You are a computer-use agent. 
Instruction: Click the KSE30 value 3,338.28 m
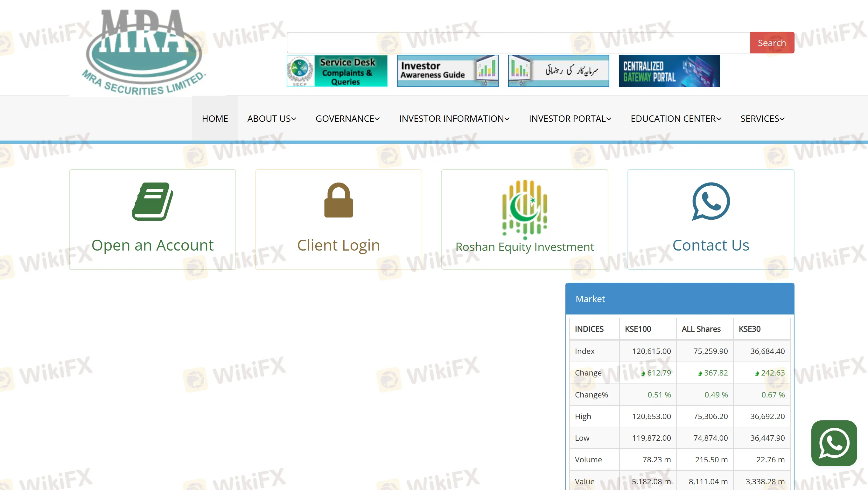765,482
